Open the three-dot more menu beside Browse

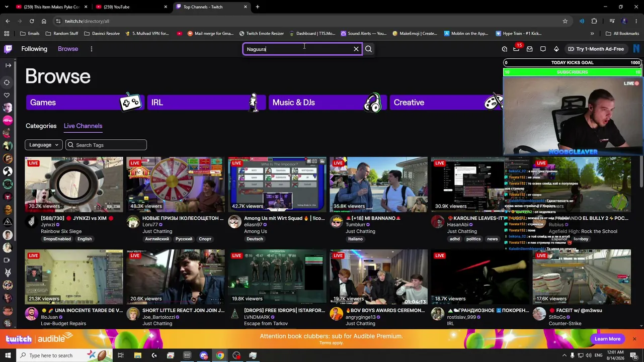click(92, 49)
